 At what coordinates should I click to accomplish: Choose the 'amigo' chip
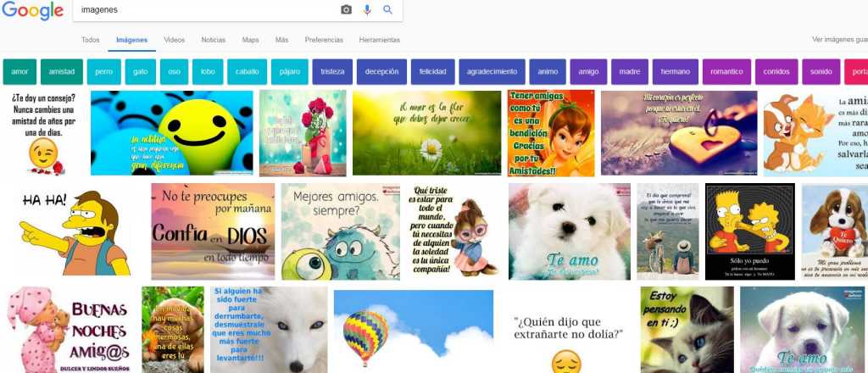click(588, 72)
